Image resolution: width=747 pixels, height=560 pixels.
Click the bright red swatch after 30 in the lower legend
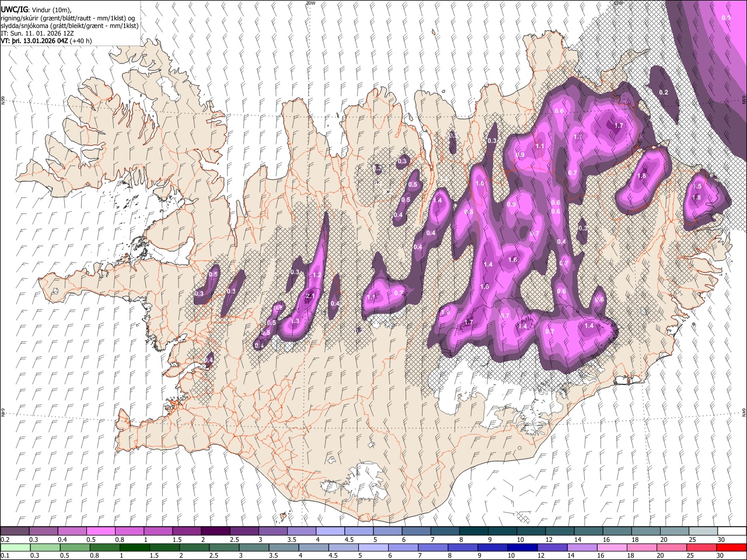click(x=732, y=548)
